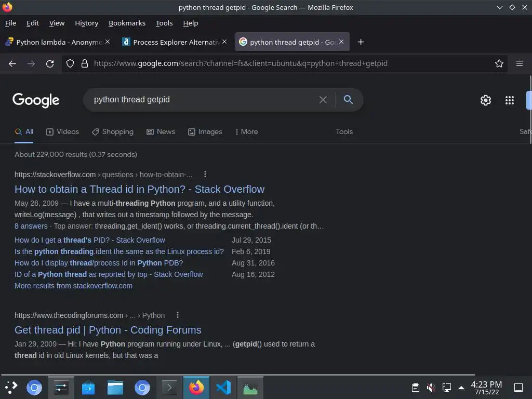This screenshot has width=532, height=399.
Task: Open Dolphin file manager in taskbar
Action: (115, 388)
